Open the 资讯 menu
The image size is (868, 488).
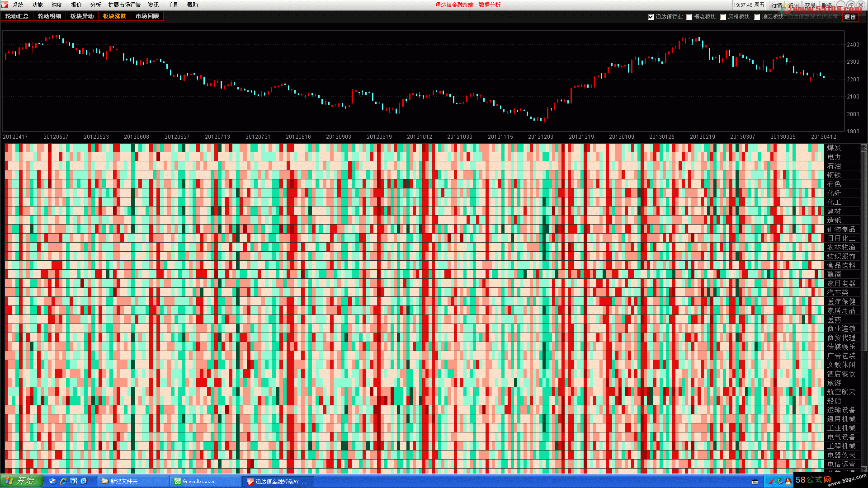tap(154, 5)
